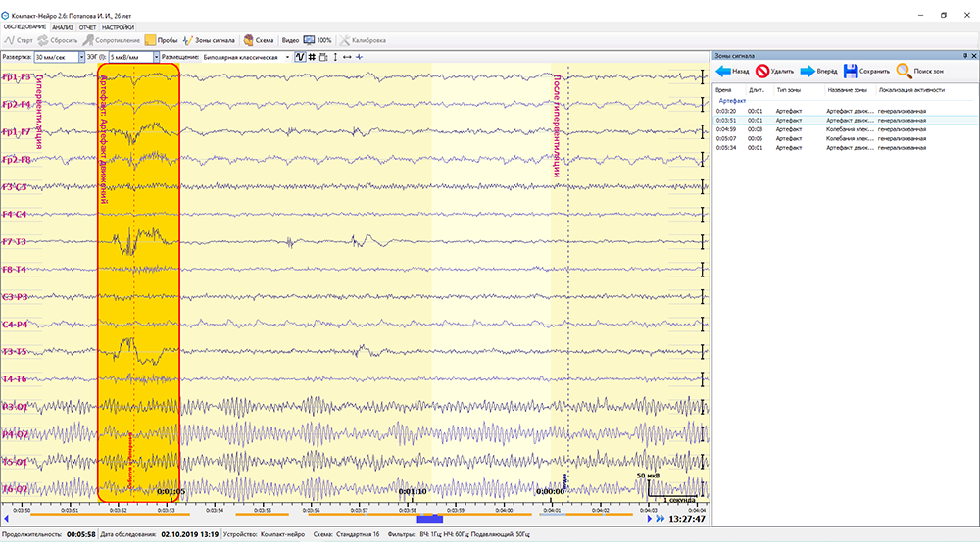The image size is (980, 552).
Task: Select zone row at 0:05:07
Action: point(847,139)
